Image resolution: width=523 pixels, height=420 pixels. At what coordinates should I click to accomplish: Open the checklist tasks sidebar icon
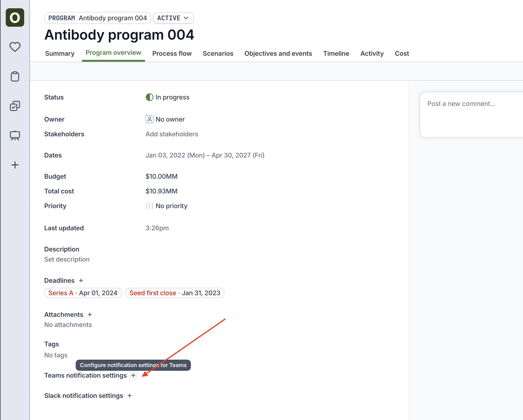(x=15, y=106)
